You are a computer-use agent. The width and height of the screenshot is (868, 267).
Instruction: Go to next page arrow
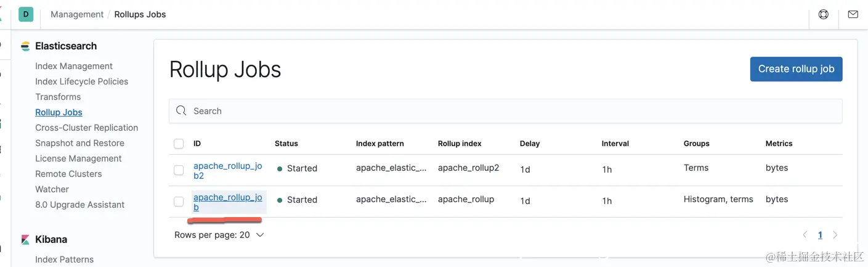(x=835, y=235)
